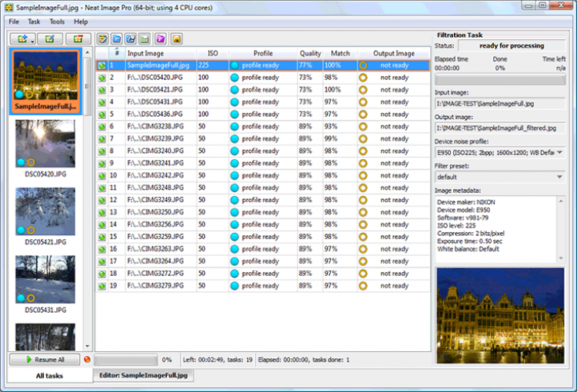Image resolution: width=577 pixels, height=392 pixels.
Task: Sort tasks by Profile column header
Action: (x=263, y=53)
